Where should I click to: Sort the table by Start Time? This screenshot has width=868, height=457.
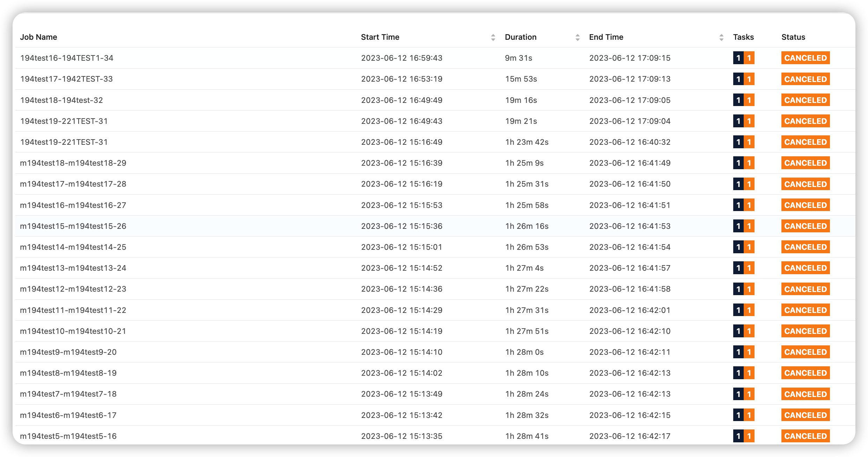(493, 37)
